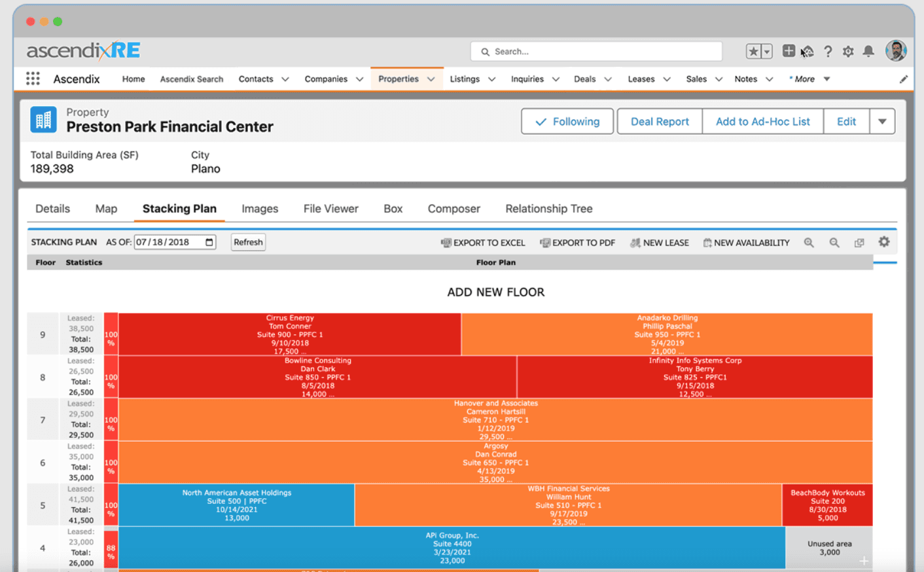The width and height of the screenshot is (924, 572).
Task: Switch to the Details tab
Action: coord(52,209)
